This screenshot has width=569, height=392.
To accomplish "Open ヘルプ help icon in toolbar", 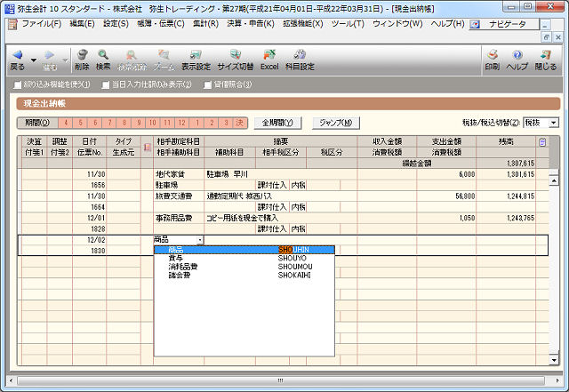I will 517,54.
